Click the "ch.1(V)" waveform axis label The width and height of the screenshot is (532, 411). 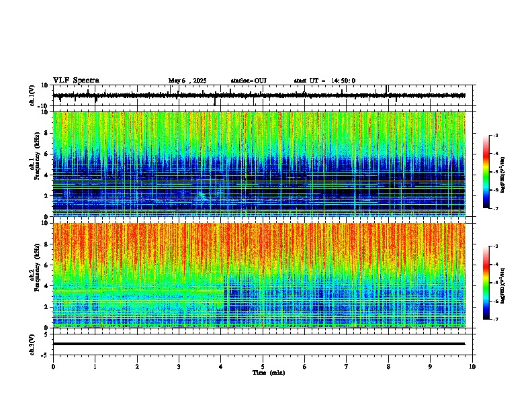[x=32, y=95]
